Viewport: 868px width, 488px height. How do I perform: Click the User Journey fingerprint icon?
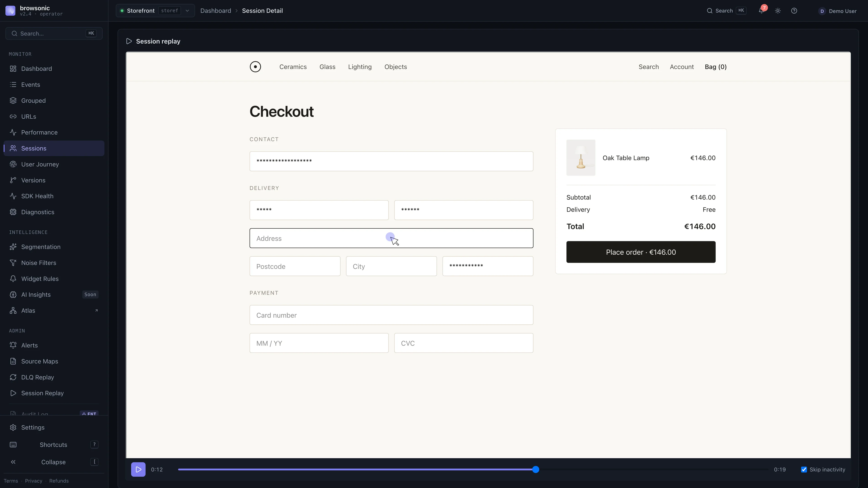point(13,164)
